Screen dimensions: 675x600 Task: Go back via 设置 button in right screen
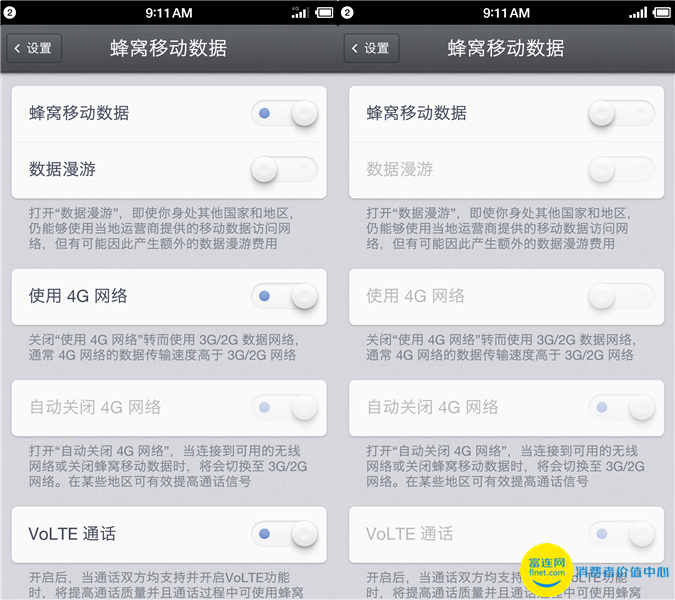[x=372, y=48]
